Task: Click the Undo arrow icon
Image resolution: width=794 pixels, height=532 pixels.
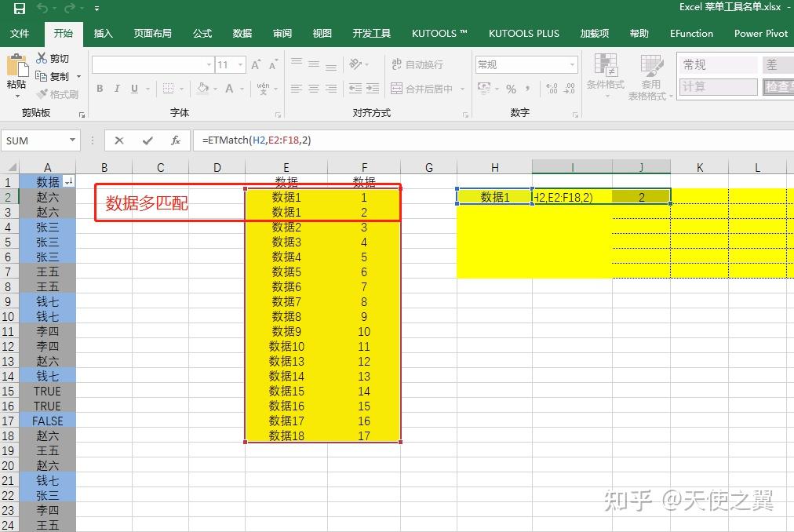Action: [x=42, y=8]
